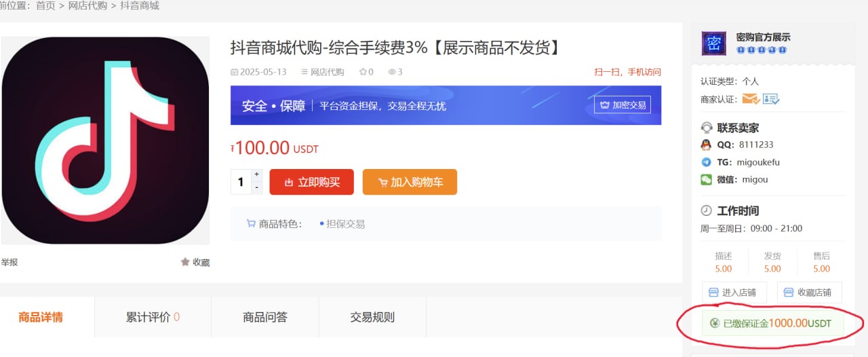The height and width of the screenshot is (357, 868).
Task: Click the 描述 5.00 rating
Action: (724, 262)
